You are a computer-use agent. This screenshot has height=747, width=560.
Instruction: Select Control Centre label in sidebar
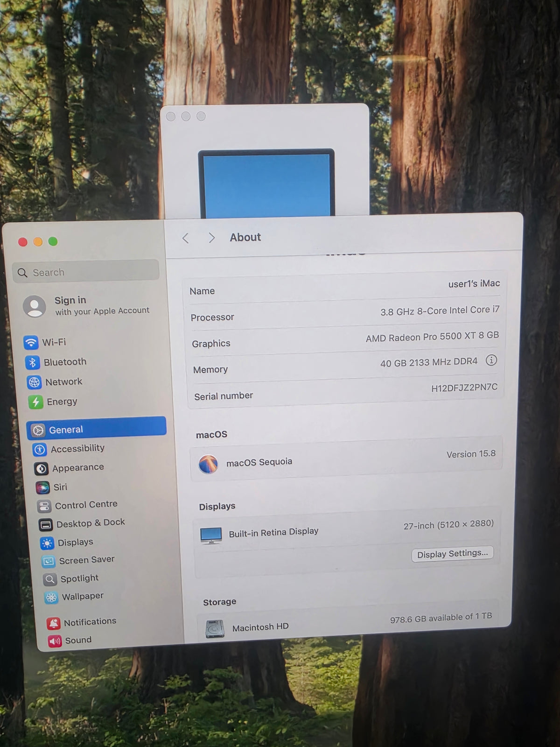click(86, 505)
